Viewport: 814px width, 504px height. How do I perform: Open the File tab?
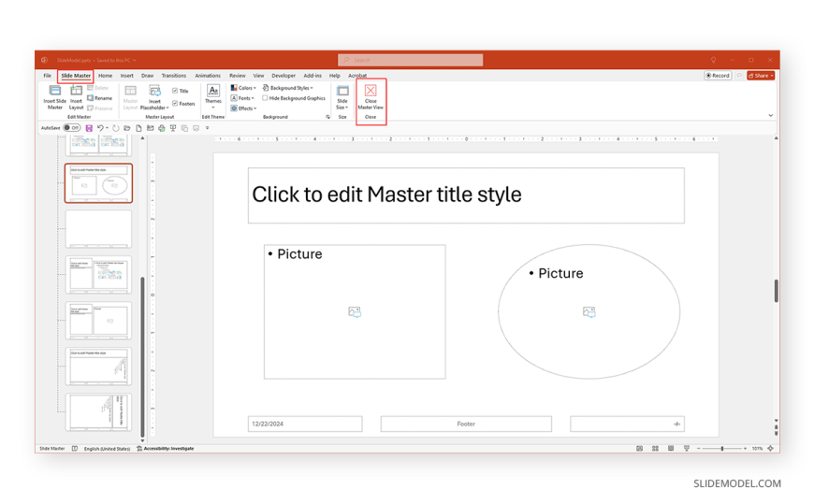[x=47, y=76]
